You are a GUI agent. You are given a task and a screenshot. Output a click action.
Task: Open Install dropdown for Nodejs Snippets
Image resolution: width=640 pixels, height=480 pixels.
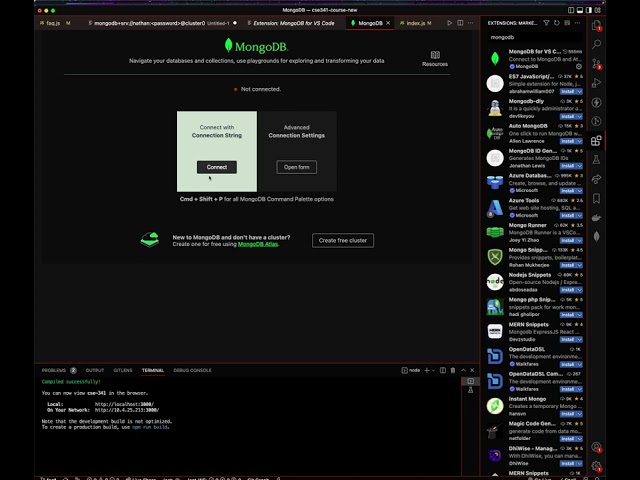580,290
